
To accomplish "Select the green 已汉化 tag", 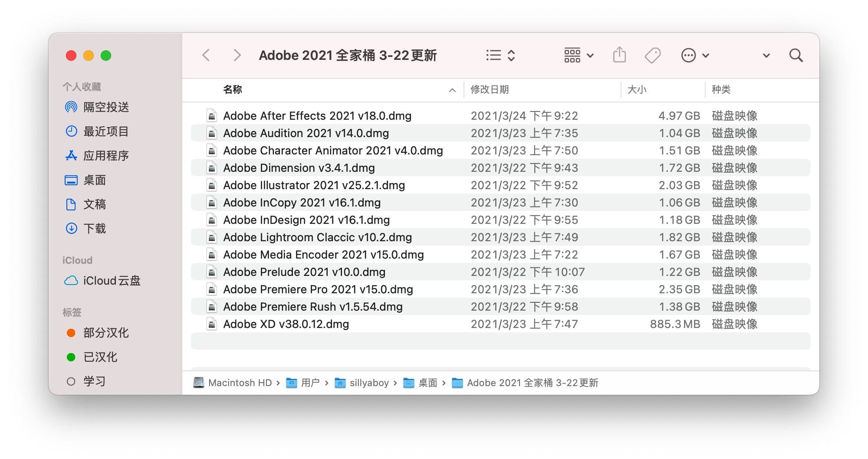I will click(100, 357).
